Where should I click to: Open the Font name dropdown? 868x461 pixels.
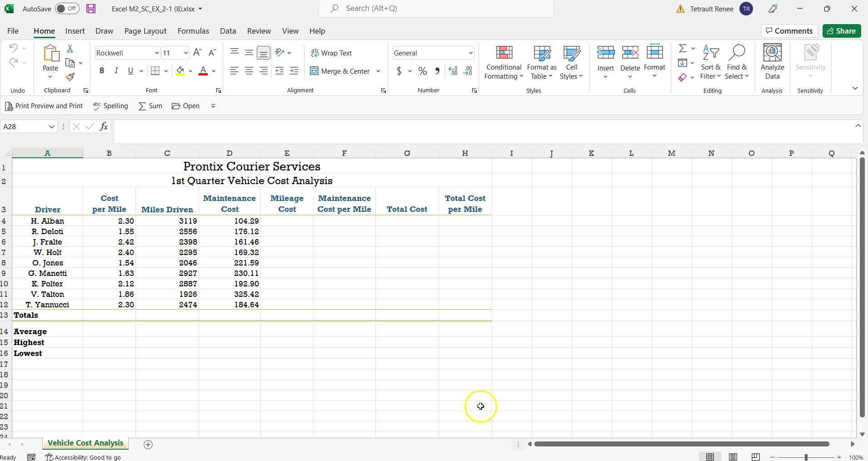[x=157, y=53]
